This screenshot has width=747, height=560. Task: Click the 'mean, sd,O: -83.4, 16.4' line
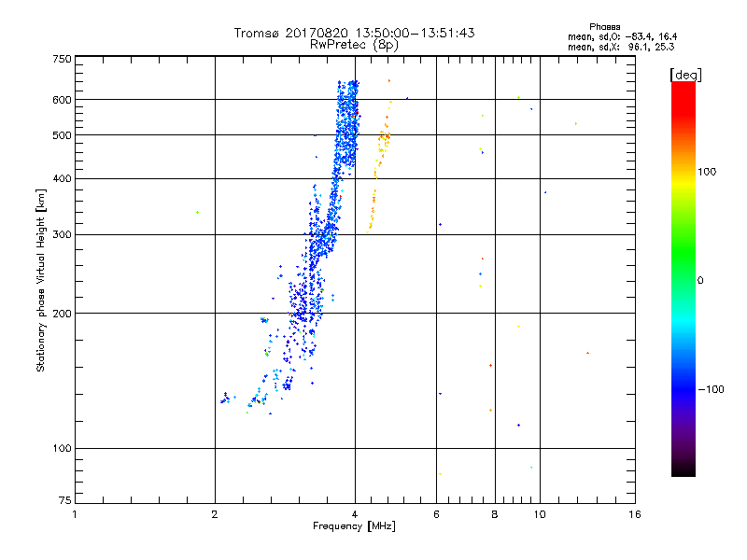point(622,36)
